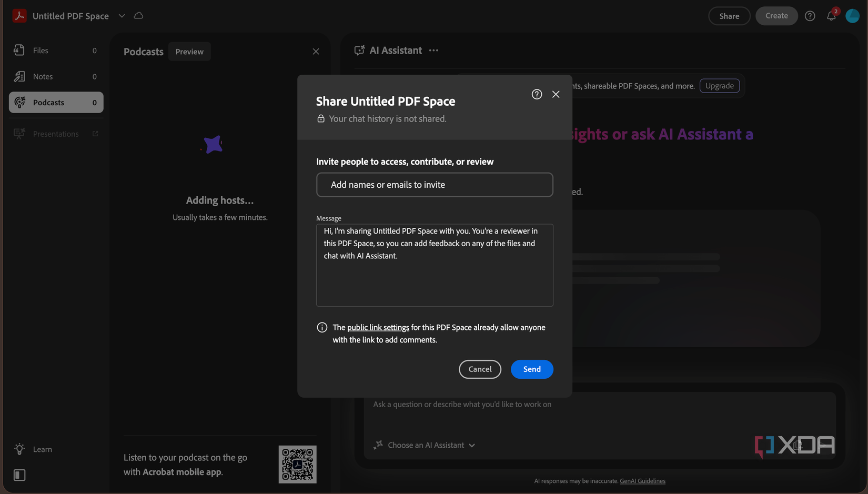
Task: Click the Learn lightbulb icon
Action: (19, 449)
